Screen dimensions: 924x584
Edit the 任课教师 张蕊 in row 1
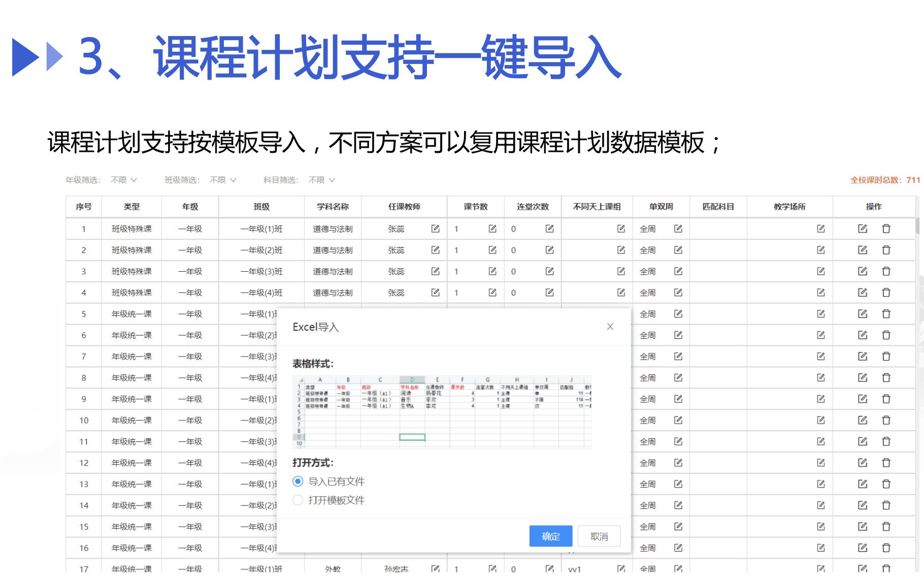(435, 229)
